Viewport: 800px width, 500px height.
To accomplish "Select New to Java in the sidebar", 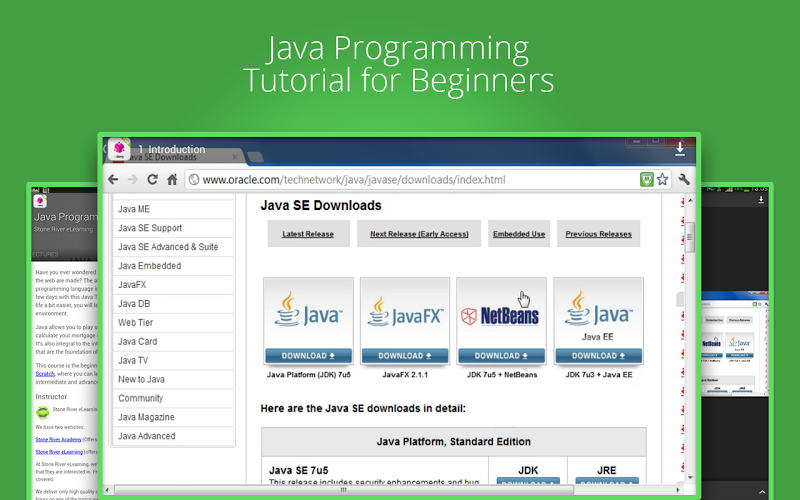I will pyautogui.click(x=173, y=379).
